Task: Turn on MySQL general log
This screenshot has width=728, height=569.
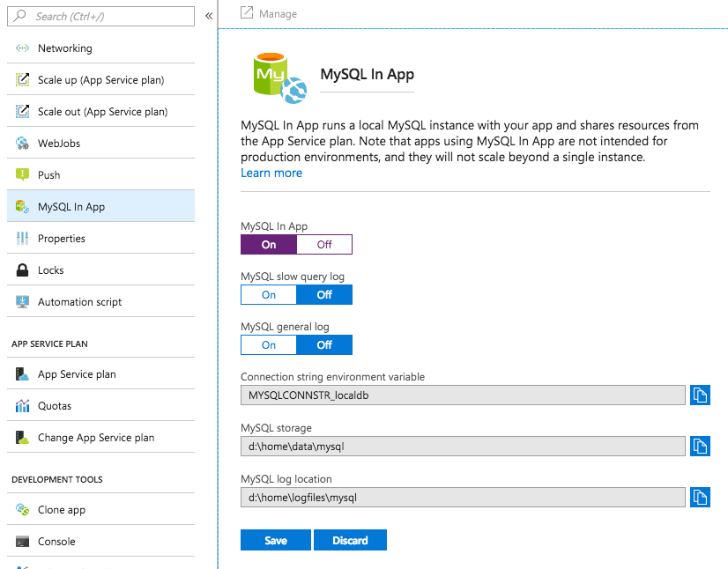Action: 268,344
